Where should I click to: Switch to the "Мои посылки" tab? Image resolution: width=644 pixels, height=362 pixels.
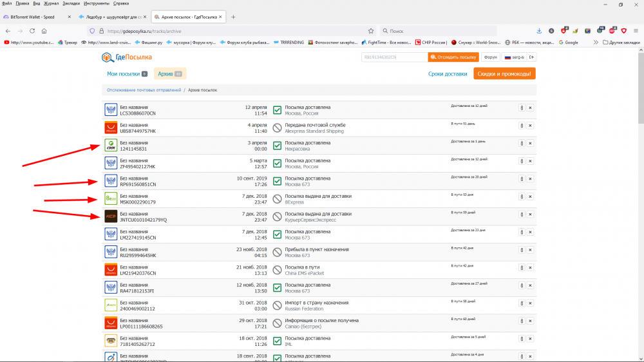point(122,74)
